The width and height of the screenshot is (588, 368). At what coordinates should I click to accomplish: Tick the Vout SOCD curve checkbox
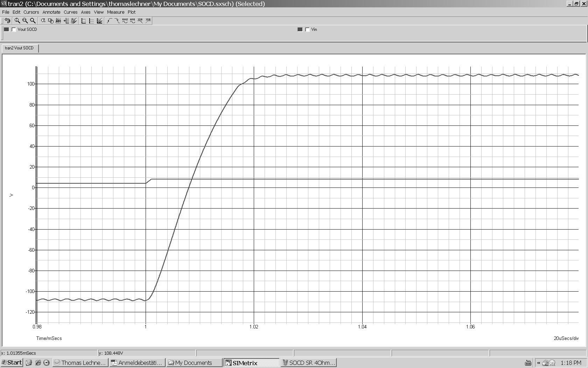coord(14,29)
